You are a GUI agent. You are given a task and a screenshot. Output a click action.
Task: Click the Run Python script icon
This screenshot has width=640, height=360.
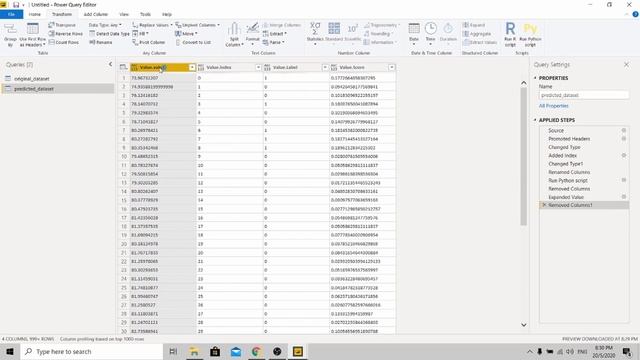point(530,34)
